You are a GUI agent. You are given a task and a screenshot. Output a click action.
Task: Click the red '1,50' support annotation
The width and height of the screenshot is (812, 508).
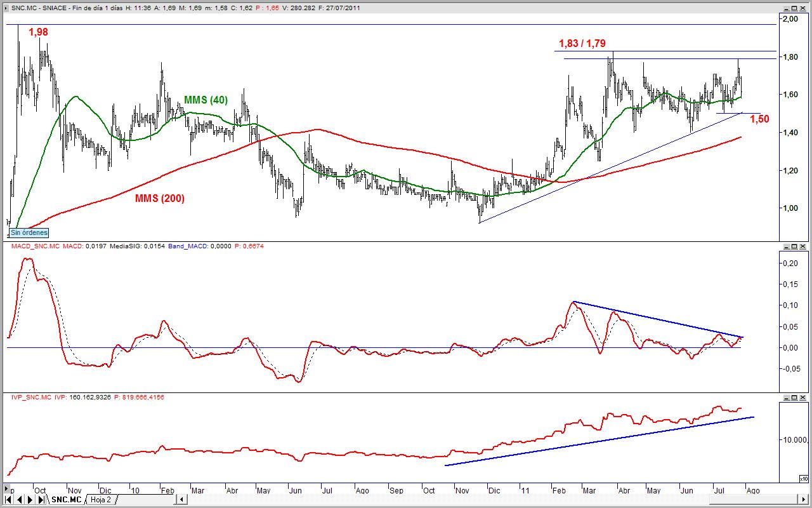coord(759,119)
